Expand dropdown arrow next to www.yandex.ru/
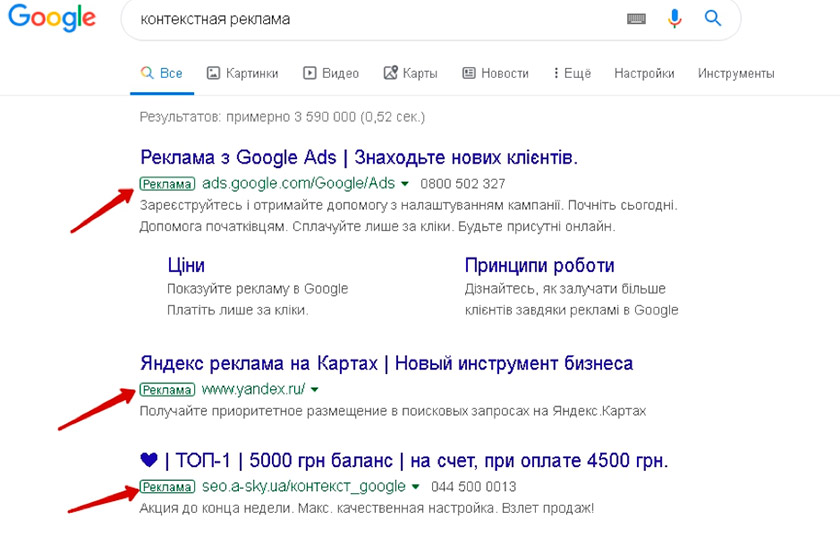Screen dimensions: 840x537 click(315, 390)
